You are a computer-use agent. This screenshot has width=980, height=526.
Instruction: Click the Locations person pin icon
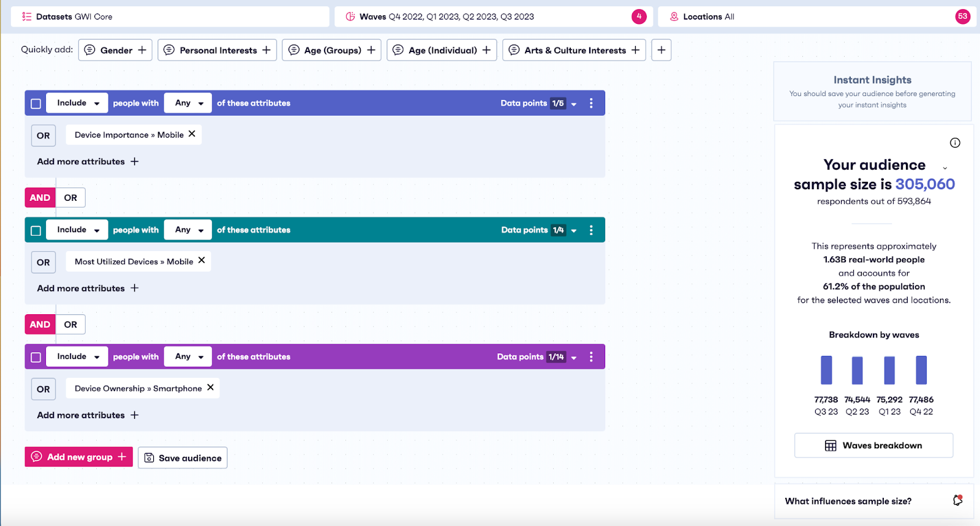pyautogui.click(x=674, y=17)
